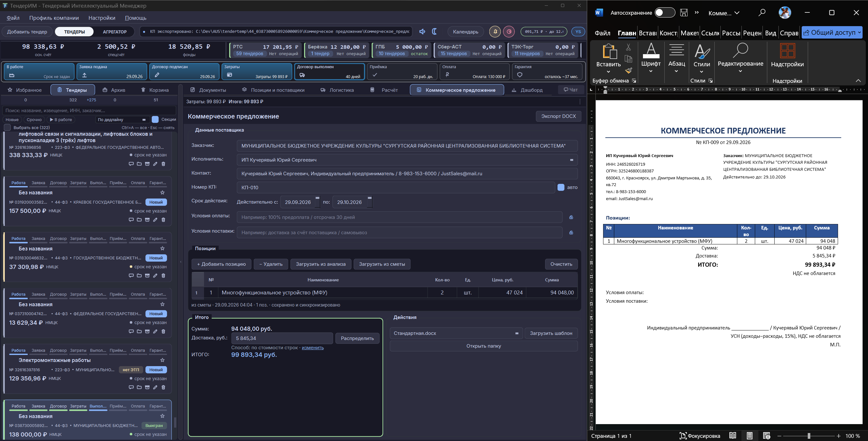Viewport: 868px width, 441px height.
Task: Open Word's Вид ribbon tab
Action: click(770, 33)
